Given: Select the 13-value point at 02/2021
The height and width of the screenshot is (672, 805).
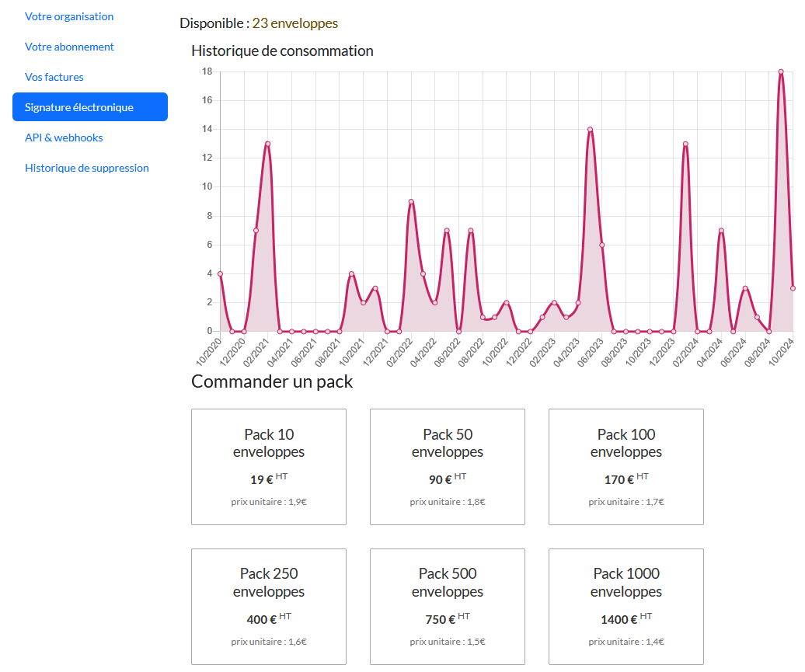Looking at the screenshot, I should pos(267,144).
